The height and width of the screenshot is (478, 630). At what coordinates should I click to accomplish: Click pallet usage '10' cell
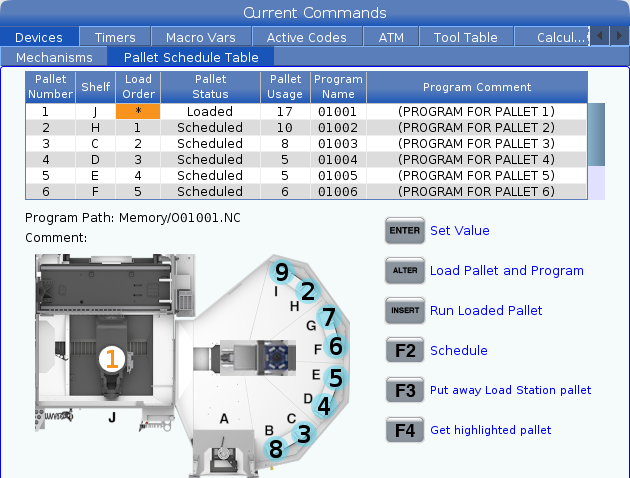pos(285,127)
